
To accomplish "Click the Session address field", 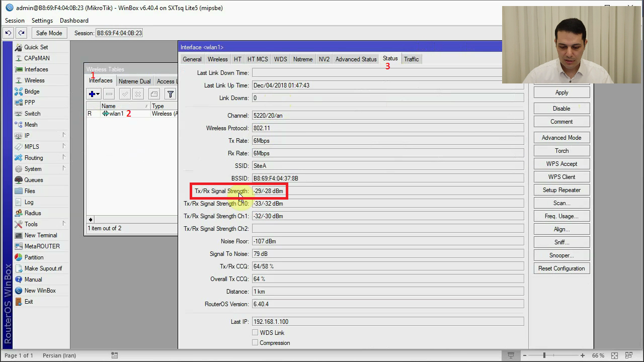I will point(119,33).
